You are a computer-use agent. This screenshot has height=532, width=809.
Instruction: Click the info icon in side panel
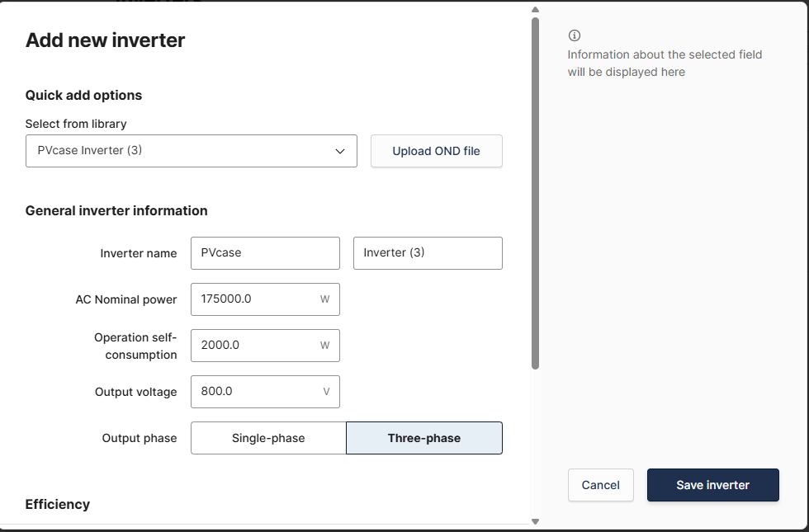(x=575, y=35)
